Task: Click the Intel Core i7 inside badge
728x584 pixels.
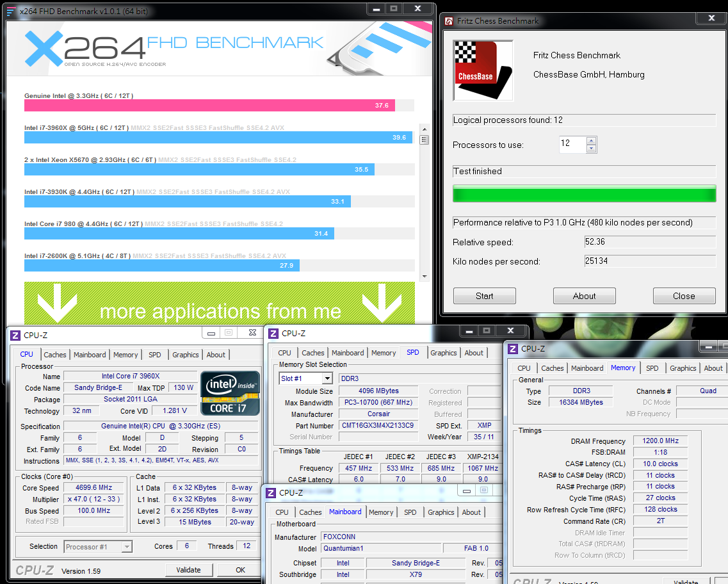Action: click(x=230, y=393)
